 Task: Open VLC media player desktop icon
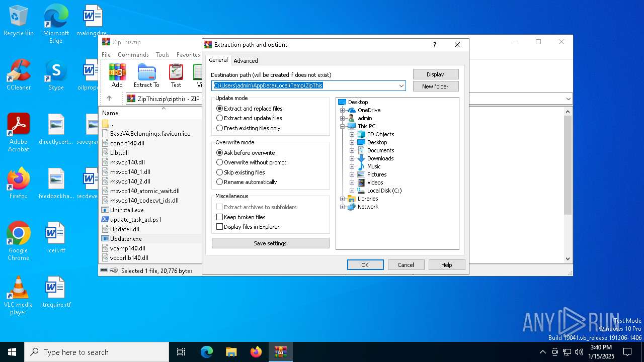(x=19, y=296)
